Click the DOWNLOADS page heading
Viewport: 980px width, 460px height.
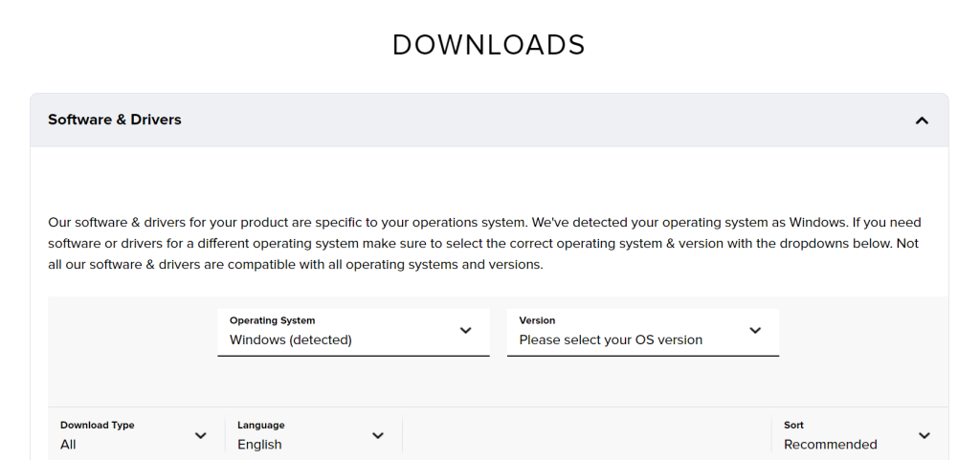pyautogui.click(x=489, y=45)
